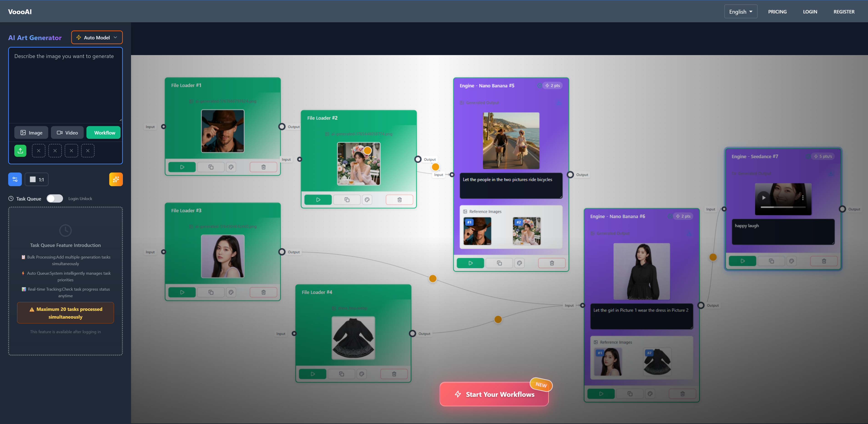This screenshot has width=868, height=424.
Task: Click the Start Your Workflows button
Action: coord(494,394)
